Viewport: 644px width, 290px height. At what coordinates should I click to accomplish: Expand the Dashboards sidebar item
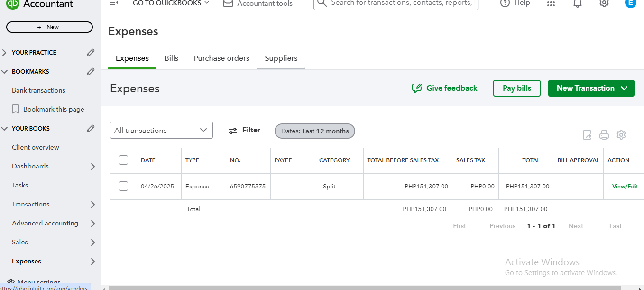92,167
